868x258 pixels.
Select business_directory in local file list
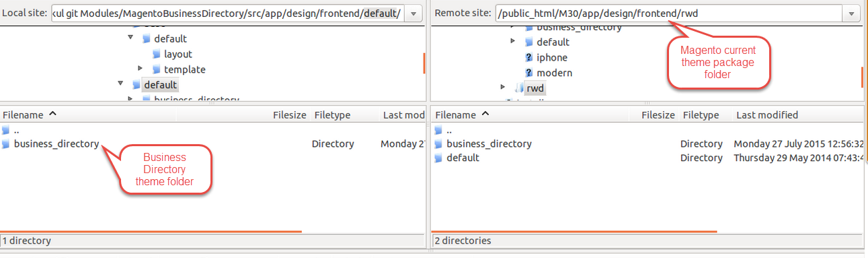click(x=56, y=143)
